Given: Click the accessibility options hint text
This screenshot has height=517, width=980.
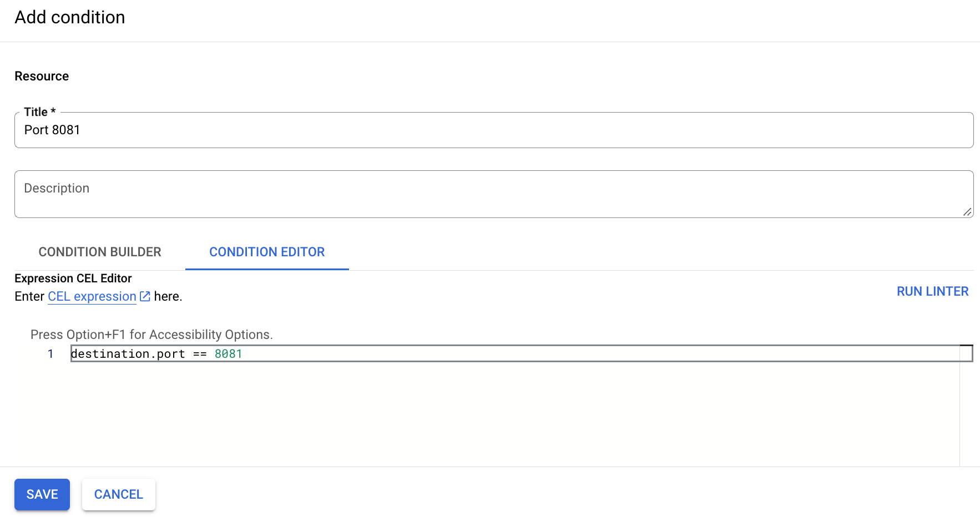Looking at the screenshot, I should point(151,334).
